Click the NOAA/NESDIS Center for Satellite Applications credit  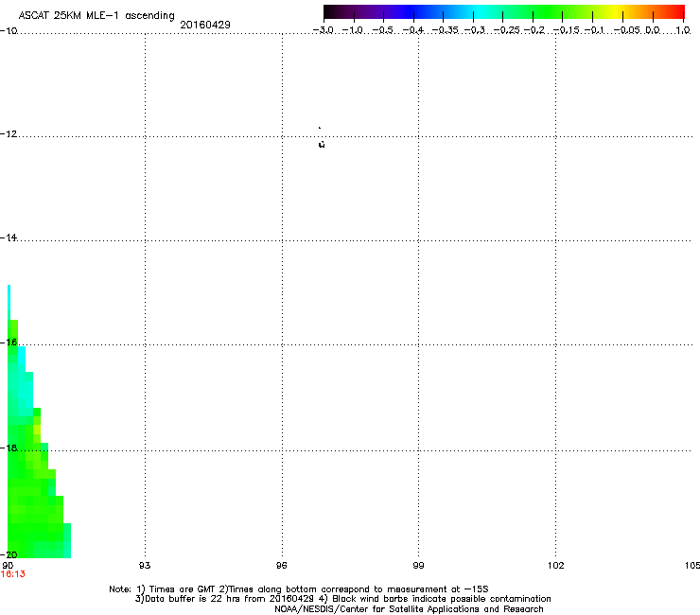click(x=409, y=609)
